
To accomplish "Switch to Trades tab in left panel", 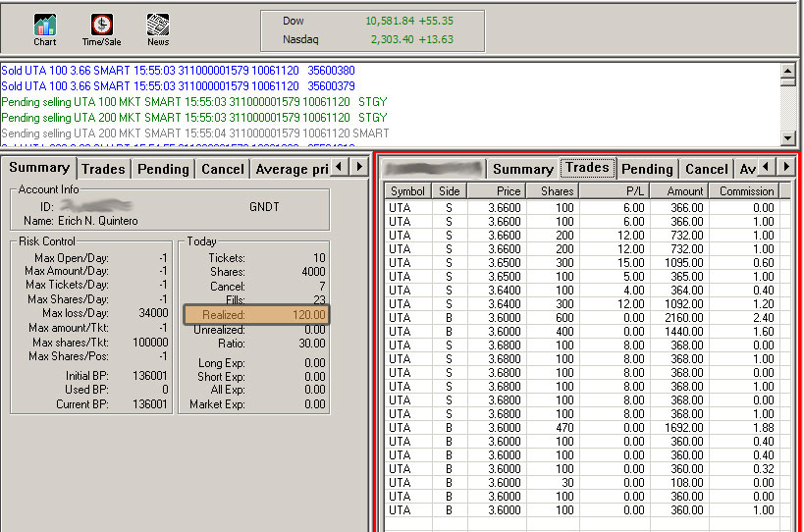I will click(103, 169).
